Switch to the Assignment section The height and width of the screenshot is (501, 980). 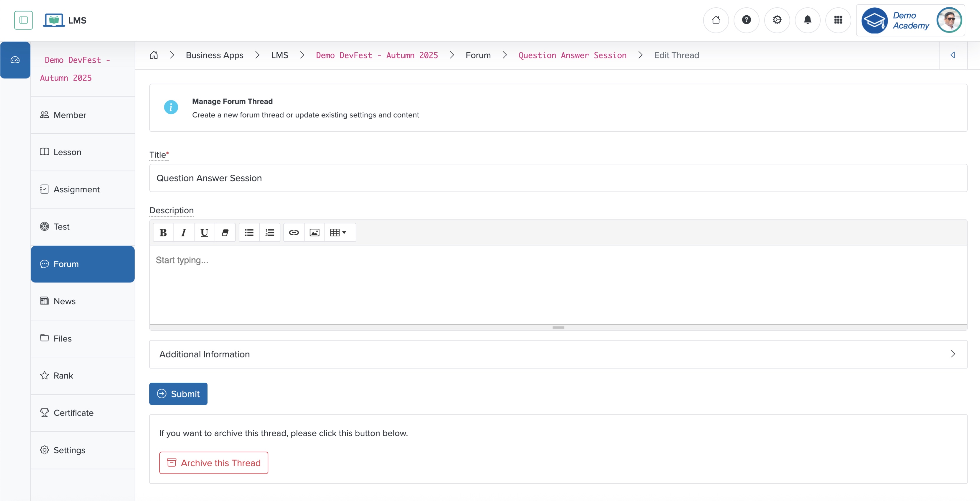coord(76,189)
